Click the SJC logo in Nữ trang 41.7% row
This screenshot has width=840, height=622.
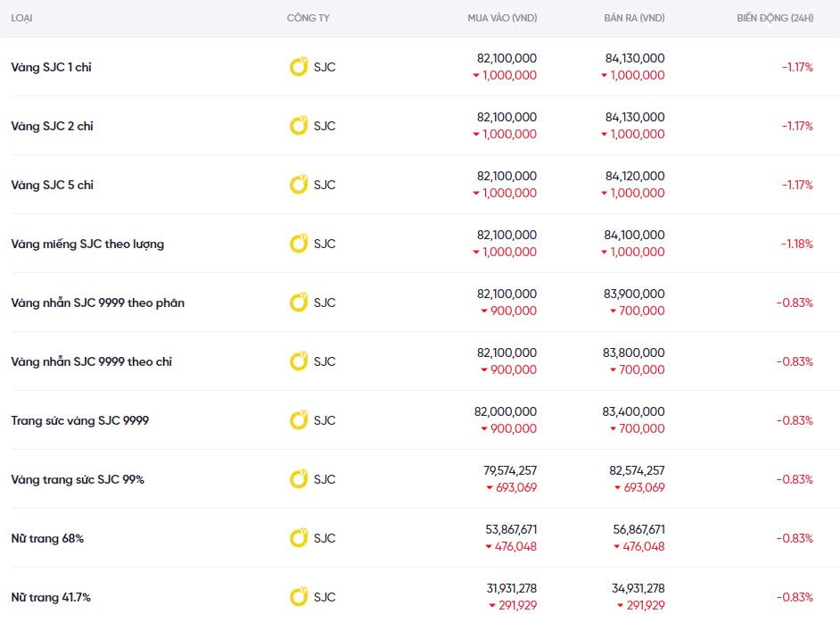299,597
